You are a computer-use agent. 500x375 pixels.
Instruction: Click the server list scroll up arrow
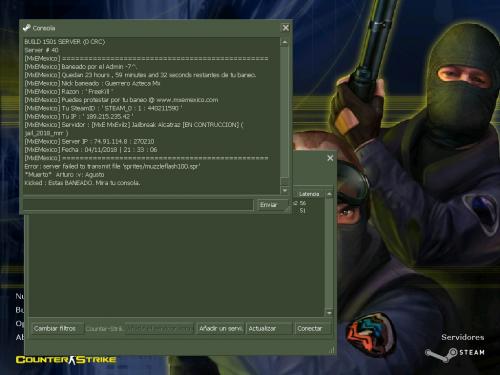(x=329, y=194)
